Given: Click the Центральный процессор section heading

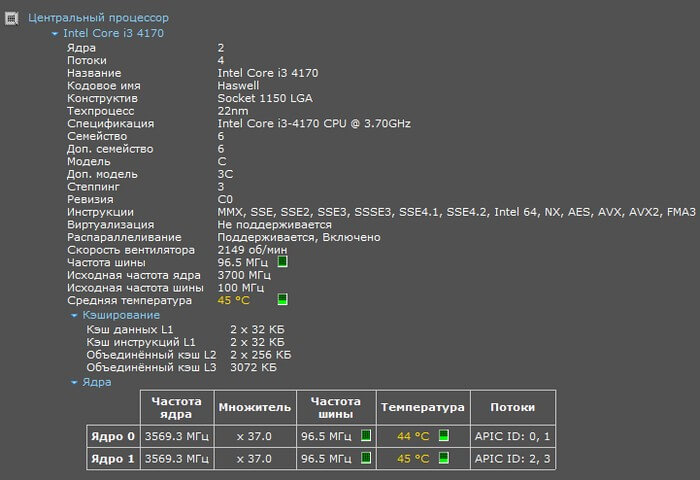Looking at the screenshot, I should click(x=98, y=18).
